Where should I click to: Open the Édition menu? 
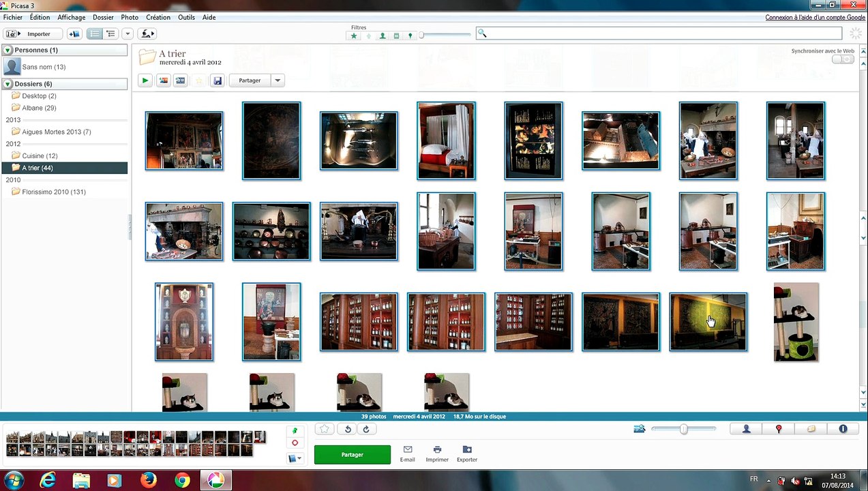pyautogui.click(x=40, y=18)
